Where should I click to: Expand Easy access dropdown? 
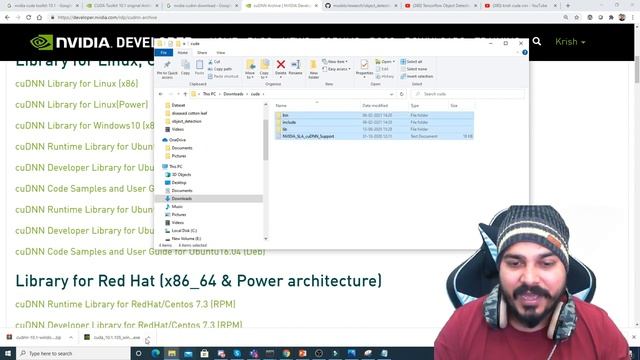click(336, 69)
